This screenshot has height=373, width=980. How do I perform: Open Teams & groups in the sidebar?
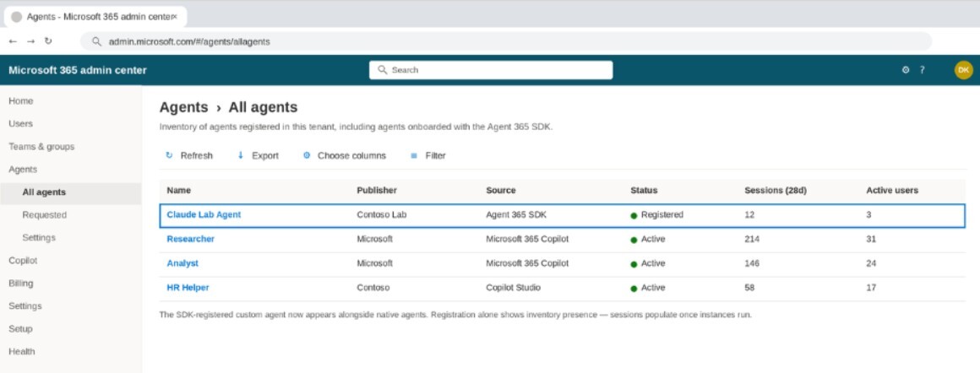(x=41, y=146)
